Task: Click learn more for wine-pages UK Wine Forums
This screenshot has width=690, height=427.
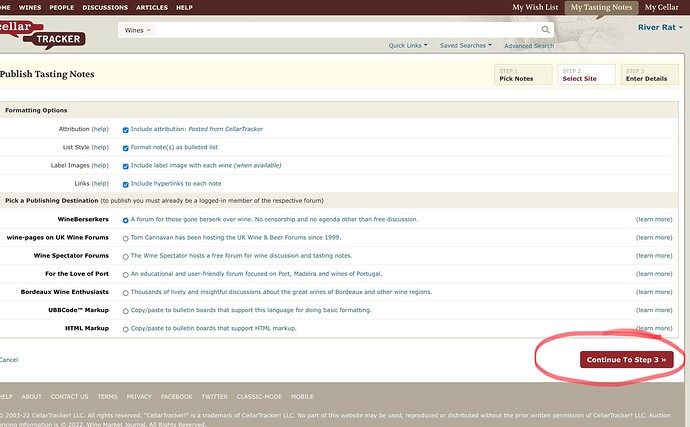Action: [x=654, y=237]
